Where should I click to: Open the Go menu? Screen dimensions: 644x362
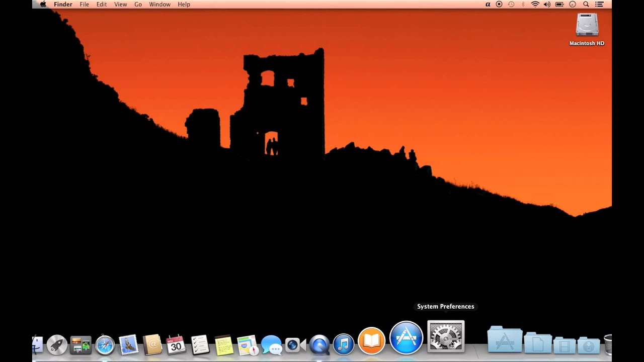[x=138, y=4]
